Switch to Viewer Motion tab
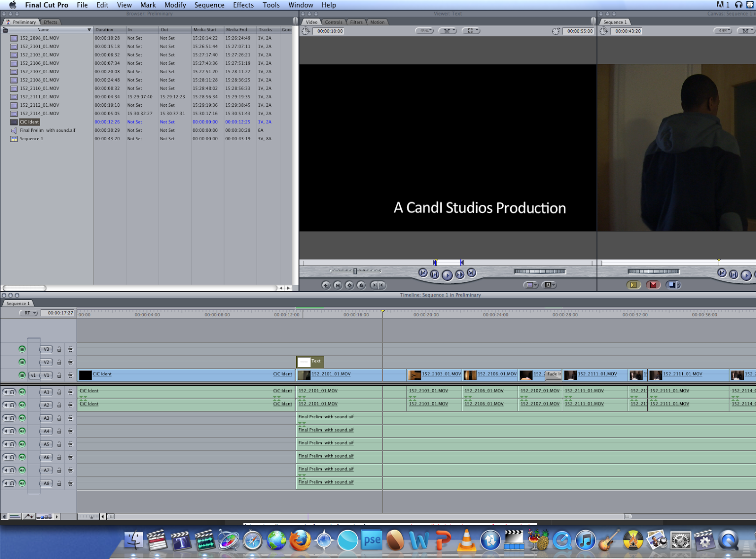This screenshot has width=756, height=559. (x=377, y=22)
